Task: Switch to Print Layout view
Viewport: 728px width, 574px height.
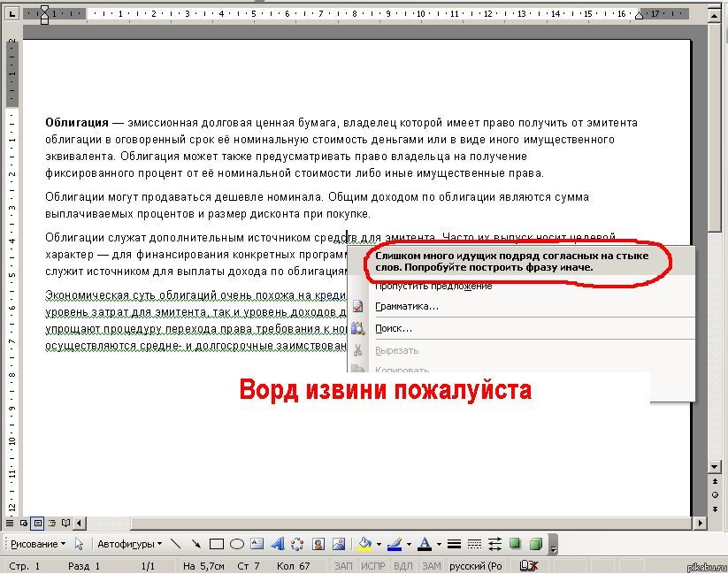Action: pos(38,524)
